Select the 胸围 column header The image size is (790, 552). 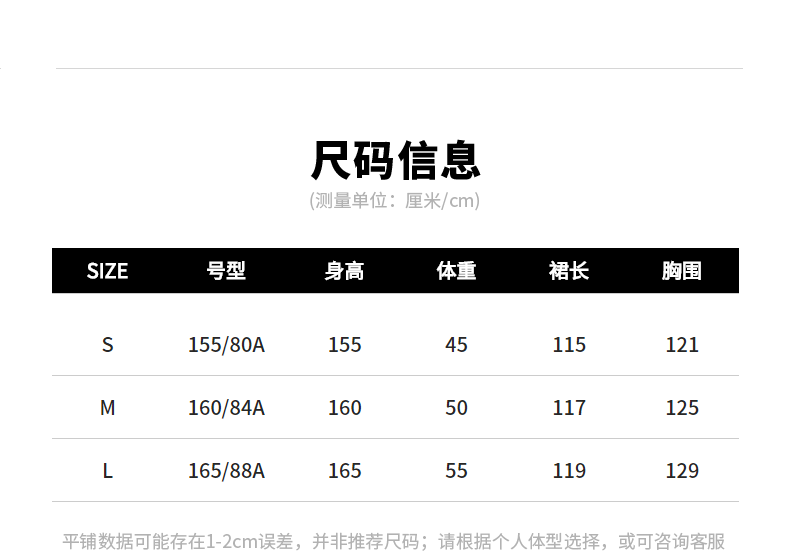point(682,271)
